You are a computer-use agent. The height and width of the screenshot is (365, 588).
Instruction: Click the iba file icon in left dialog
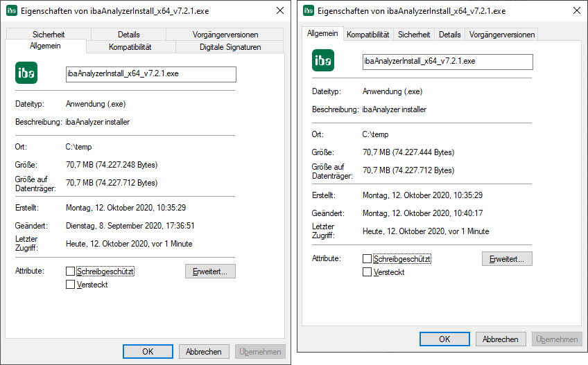tap(26, 73)
